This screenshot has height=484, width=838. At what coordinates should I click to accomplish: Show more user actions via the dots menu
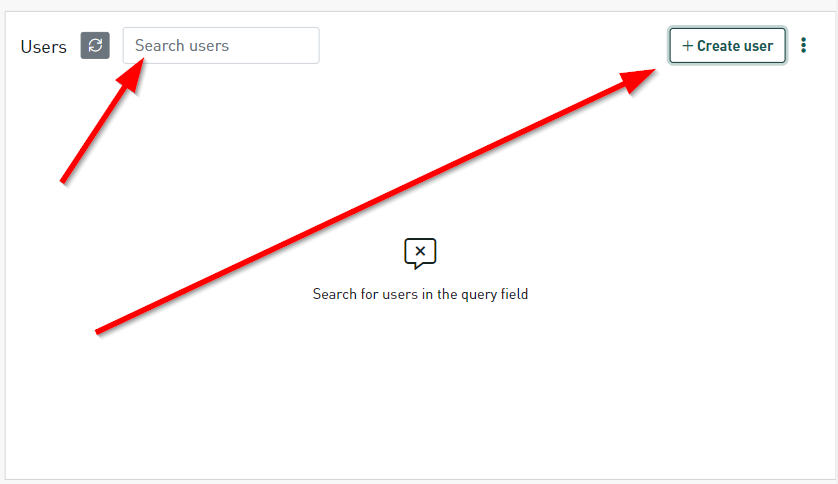(x=803, y=45)
